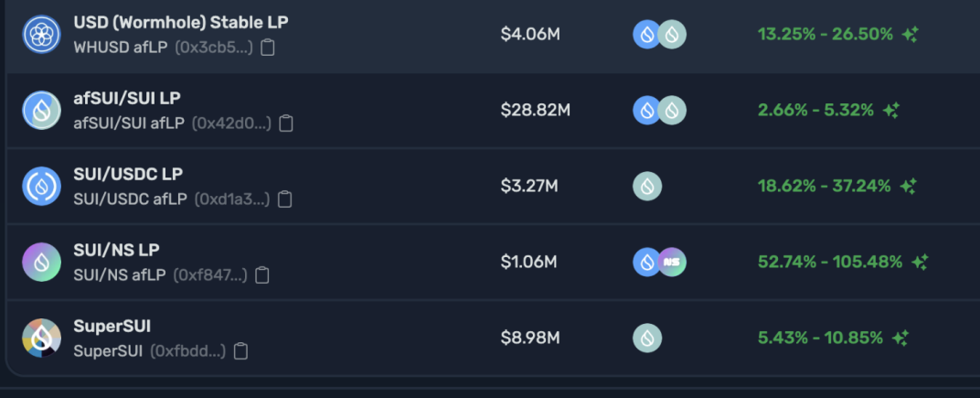Viewport: 980px width, 398px height.
Task: Click the afSUI/SUI LP pool logo
Action: [41, 110]
